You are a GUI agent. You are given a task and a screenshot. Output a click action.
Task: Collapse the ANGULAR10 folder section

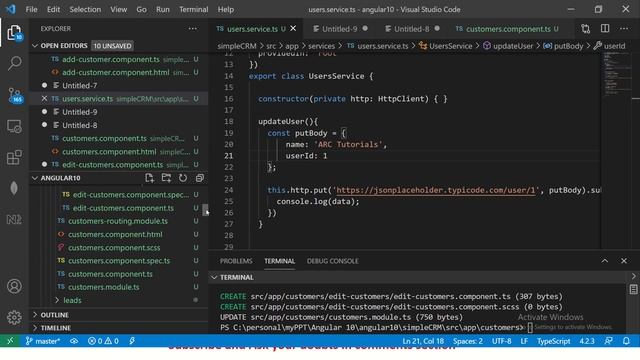(35, 178)
